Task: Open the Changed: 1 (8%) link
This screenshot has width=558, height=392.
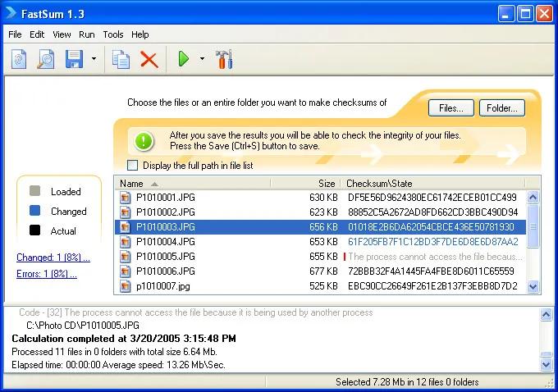Action: pyautogui.click(x=53, y=258)
